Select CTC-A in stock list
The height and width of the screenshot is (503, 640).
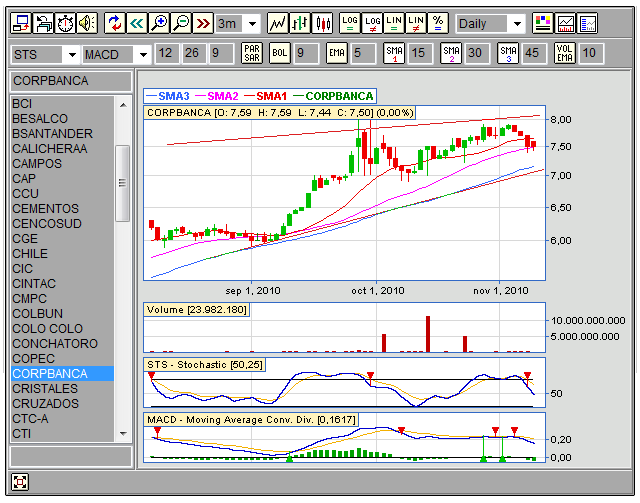[62, 418]
